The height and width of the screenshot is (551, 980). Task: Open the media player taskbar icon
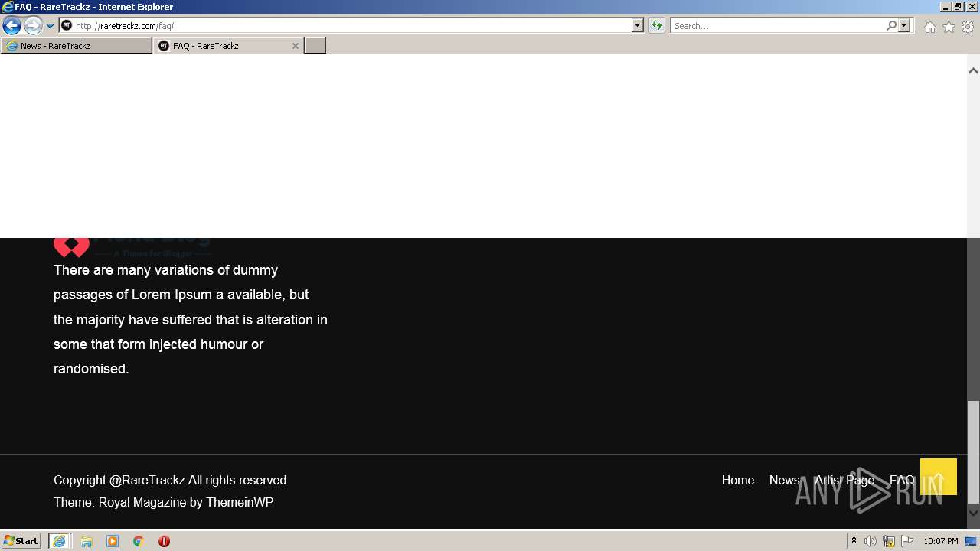point(113,541)
